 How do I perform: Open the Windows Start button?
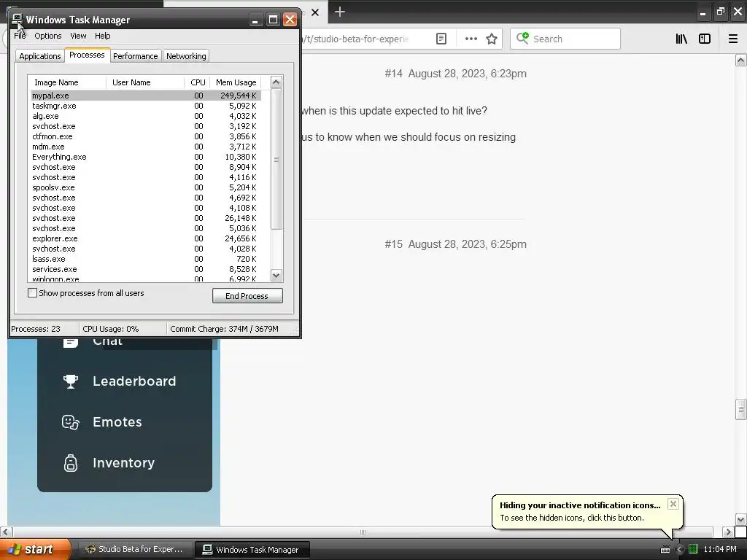point(36,549)
